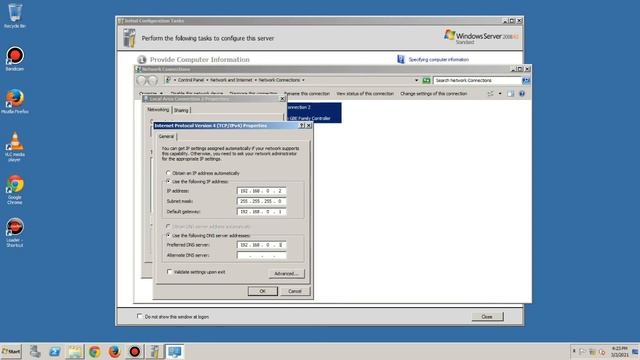This screenshot has height=360, width=640.
Task: Open Windows Explorer from the taskbar
Action: click(75, 351)
